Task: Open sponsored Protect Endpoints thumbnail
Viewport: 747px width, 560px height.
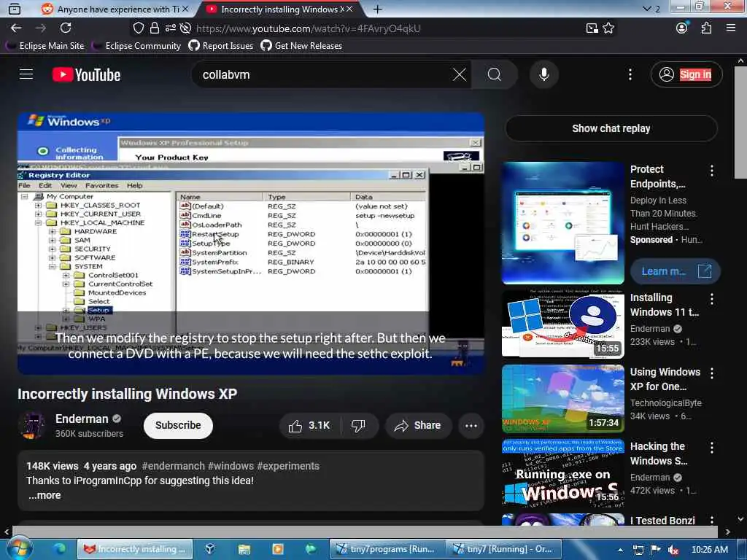Action: pyautogui.click(x=562, y=223)
